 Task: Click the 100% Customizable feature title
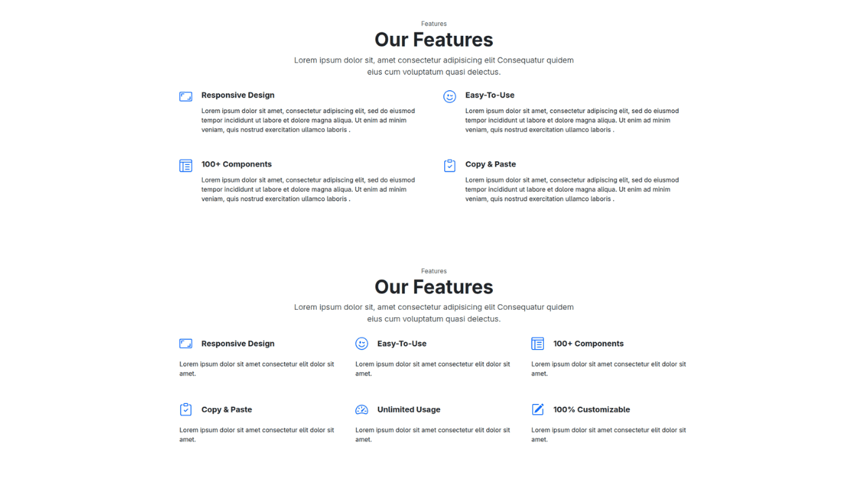[x=592, y=409]
